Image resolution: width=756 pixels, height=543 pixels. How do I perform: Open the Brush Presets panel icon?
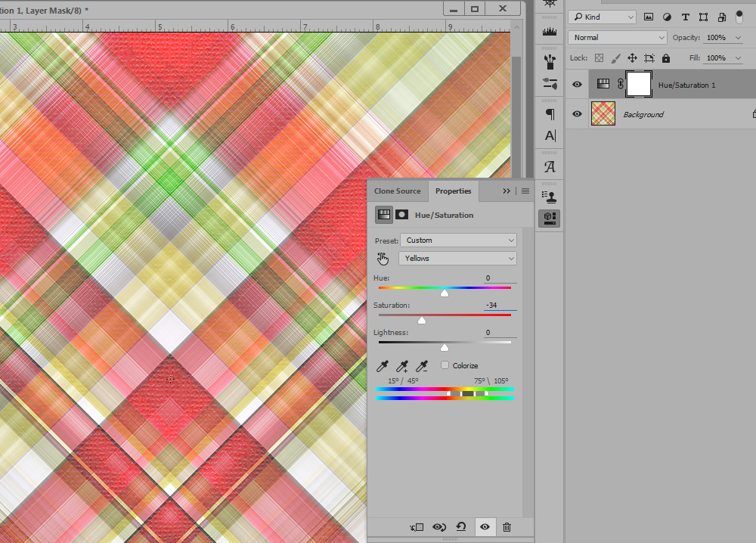coord(550,62)
